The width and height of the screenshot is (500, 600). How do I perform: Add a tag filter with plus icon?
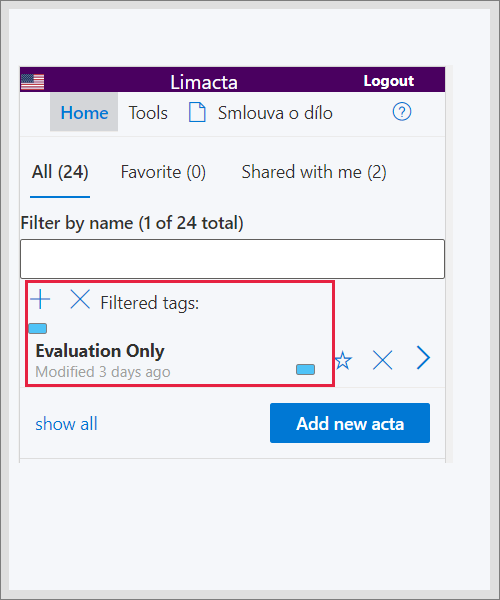[40, 299]
